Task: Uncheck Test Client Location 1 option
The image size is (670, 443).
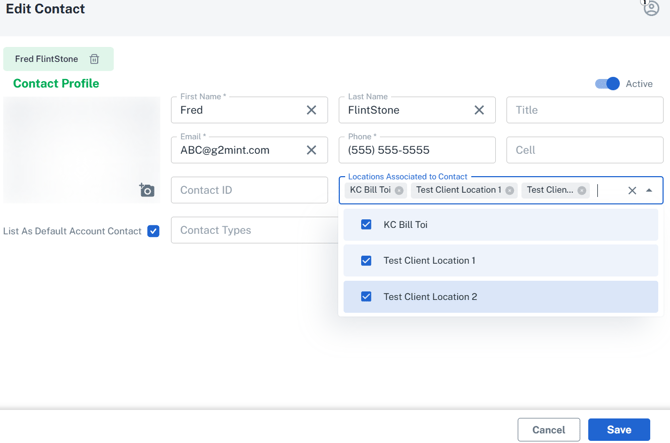Action: [366, 261]
